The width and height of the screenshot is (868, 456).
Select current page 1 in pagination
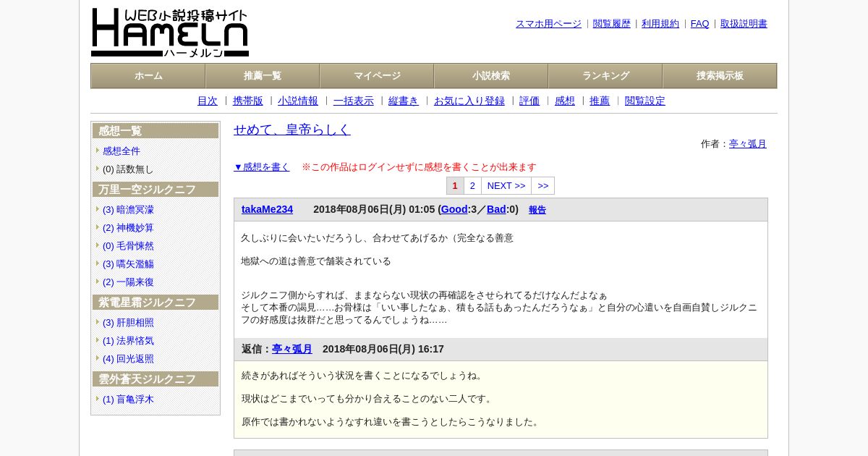455,186
